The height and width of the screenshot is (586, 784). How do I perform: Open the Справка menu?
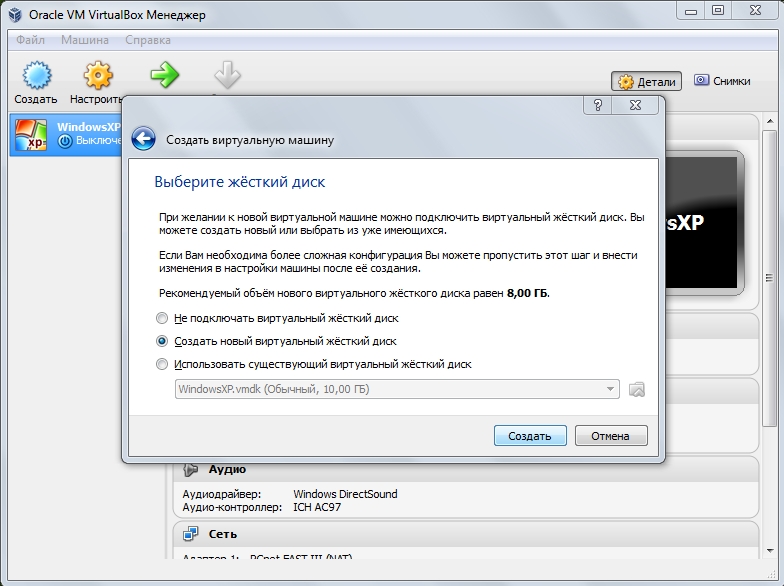148,40
